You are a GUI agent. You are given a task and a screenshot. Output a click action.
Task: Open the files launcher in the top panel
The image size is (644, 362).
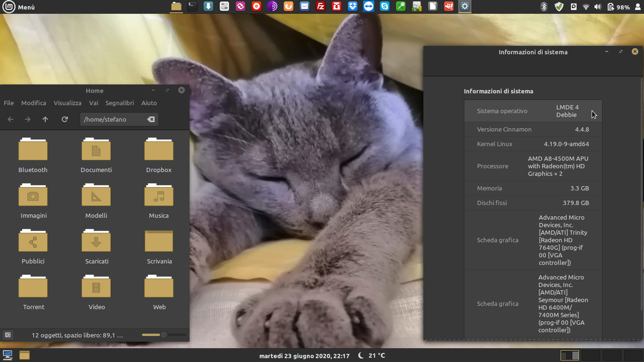click(x=176, y=7)
